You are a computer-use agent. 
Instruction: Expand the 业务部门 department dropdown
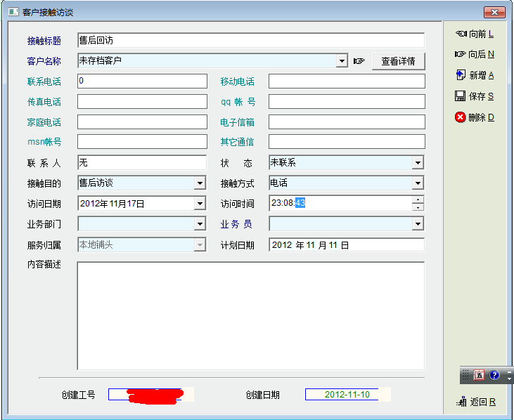coord(200,225)
